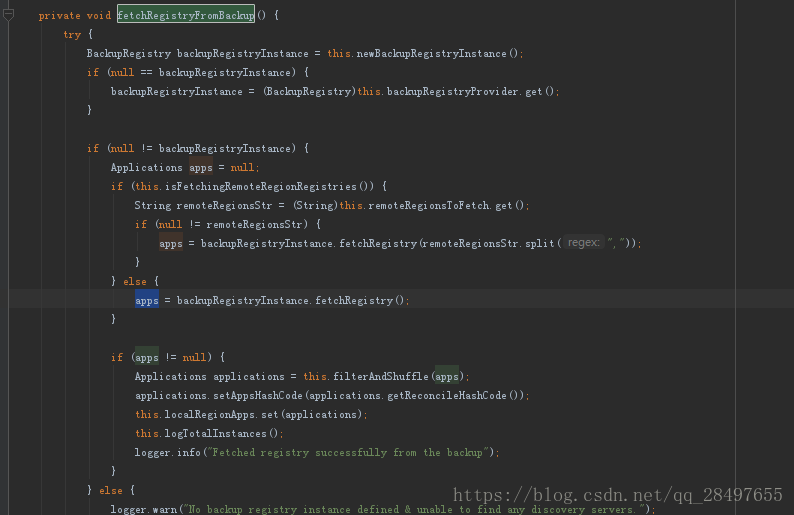Image resolution: width=794 pixels, height=515 pixels.
Task: Click the 'Fetched registry successfully from the backup' string
Action: [x=349, y=453]
